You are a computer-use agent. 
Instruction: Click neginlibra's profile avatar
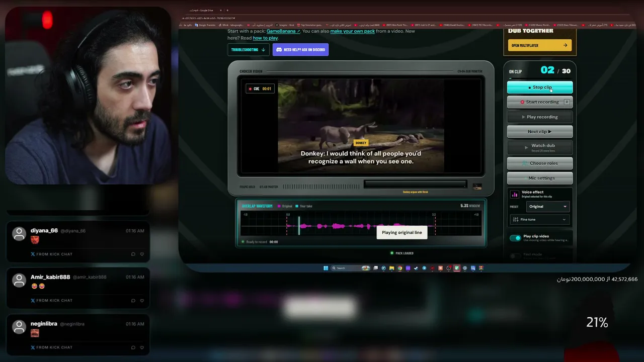coord(19,327)
